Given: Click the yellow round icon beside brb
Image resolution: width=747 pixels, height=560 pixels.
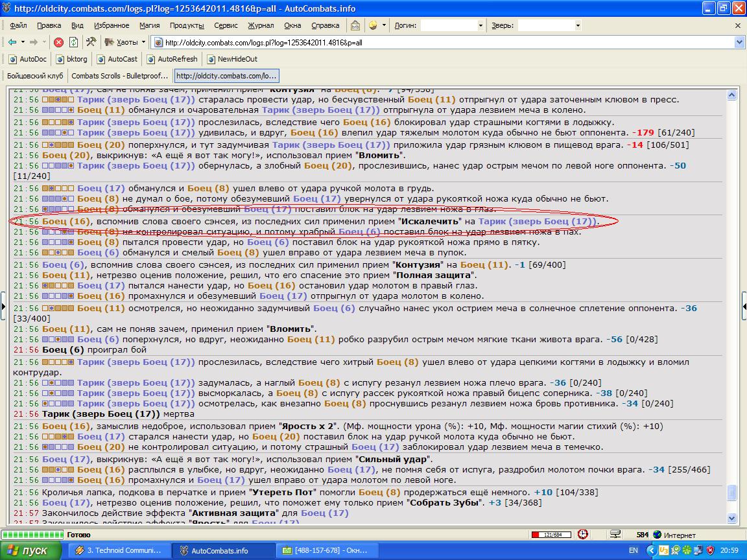Looking at the screenshot, I should 373,25.
